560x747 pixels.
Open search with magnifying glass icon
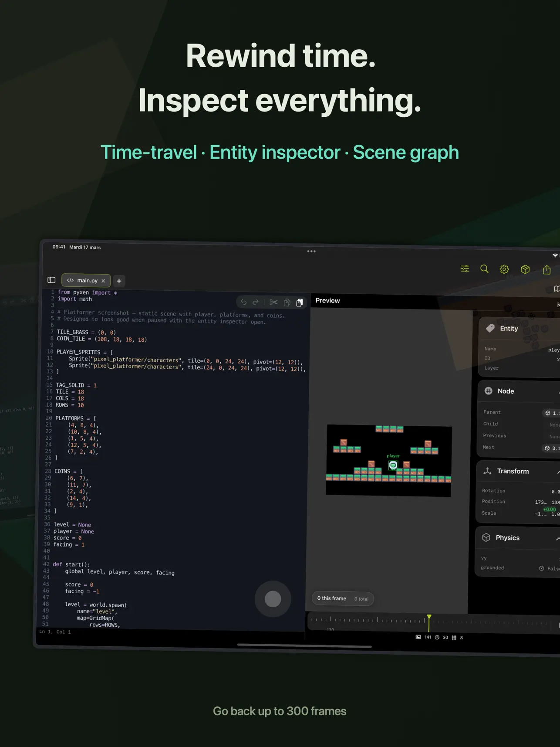click(x=484, y=269)
